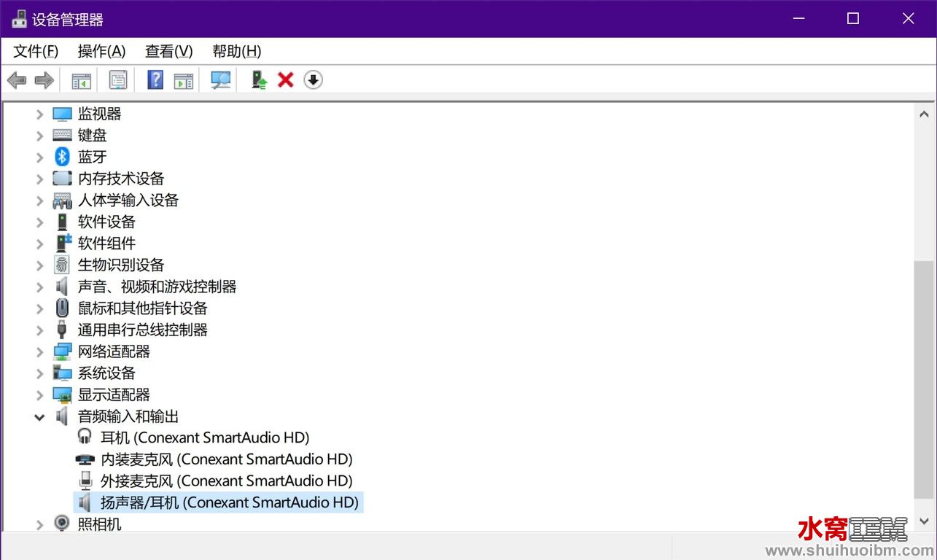Click the show/hide console tree icon
937x560 pixels.
[81, 80]
